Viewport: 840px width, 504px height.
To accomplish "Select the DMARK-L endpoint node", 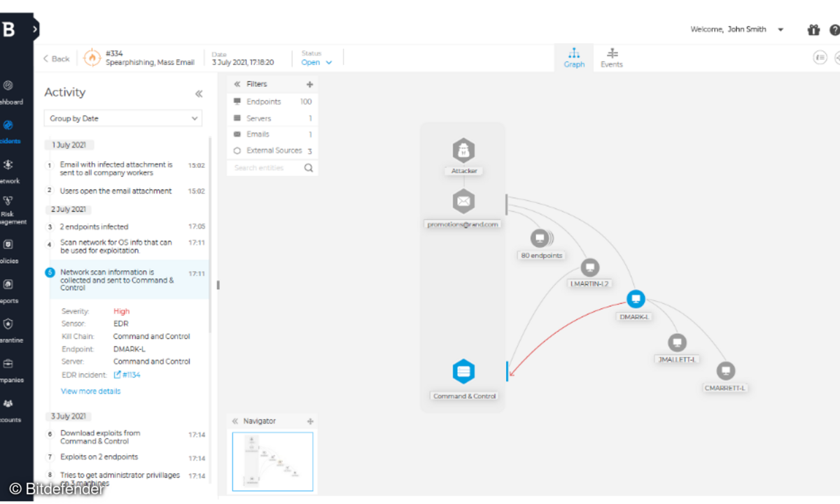I will point(636,300).
